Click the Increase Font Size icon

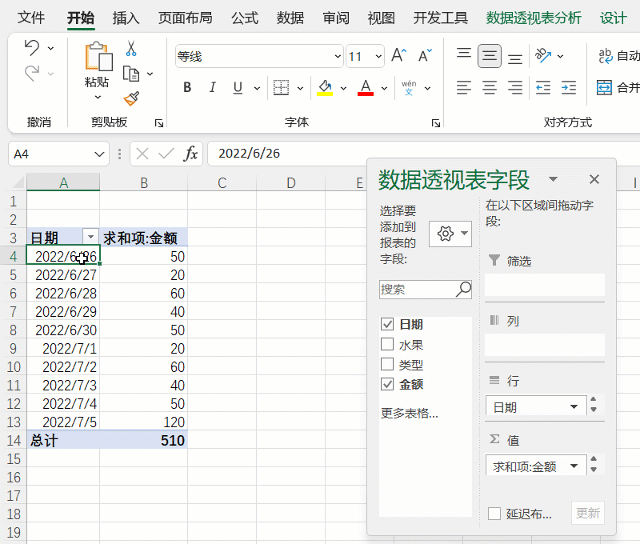click(x=398, y=56)
